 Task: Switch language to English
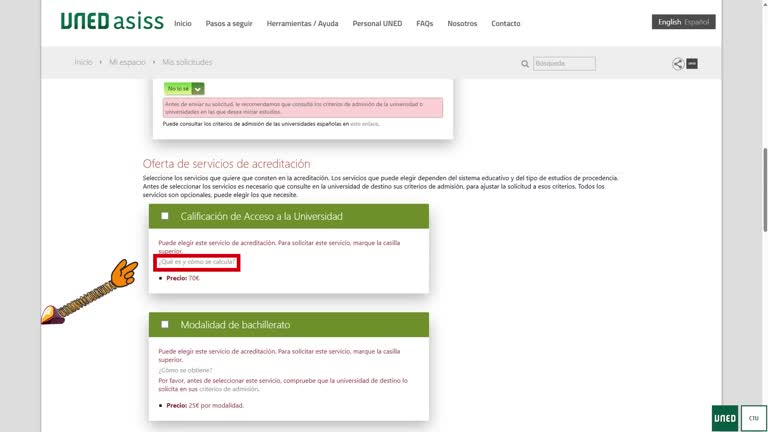pyautogui.click(x=669, y=22)
